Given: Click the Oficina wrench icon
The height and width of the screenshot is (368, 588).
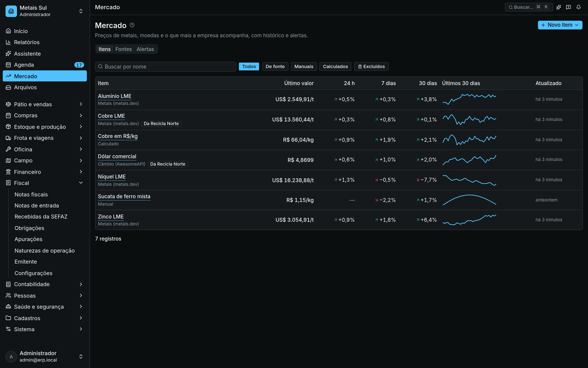Looking at the screenshot, I should [8, 149].
